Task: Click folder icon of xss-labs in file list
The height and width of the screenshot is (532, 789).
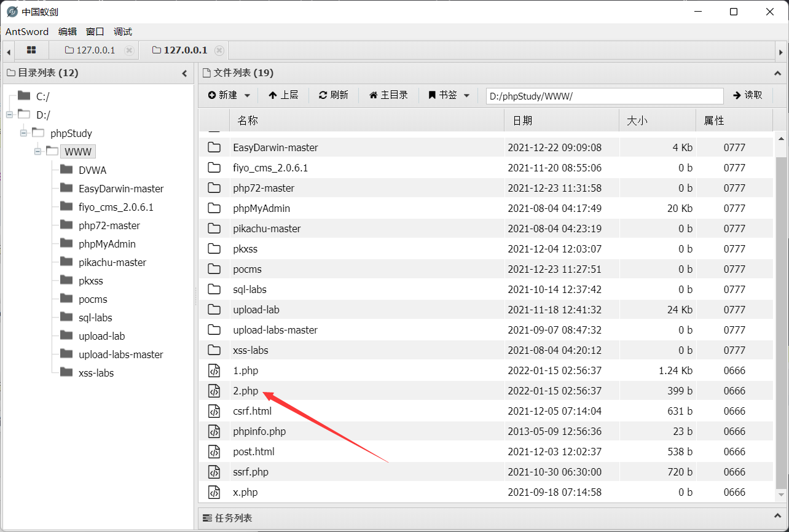Action: [x=214, y=350]
